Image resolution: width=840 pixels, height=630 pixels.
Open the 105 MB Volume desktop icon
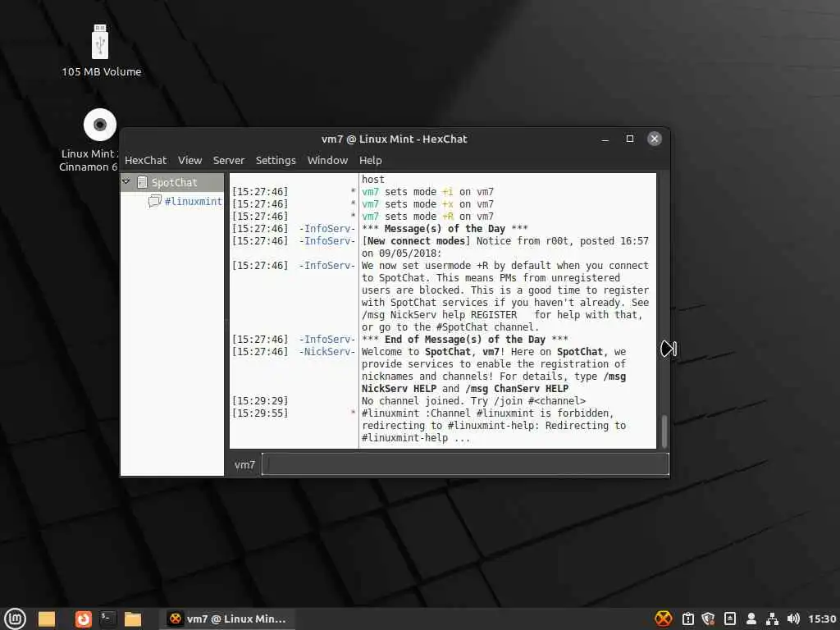point(101,51)
